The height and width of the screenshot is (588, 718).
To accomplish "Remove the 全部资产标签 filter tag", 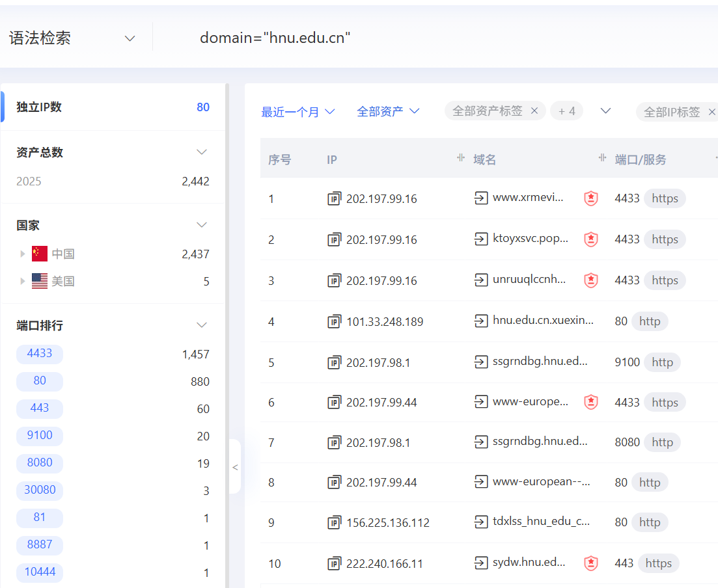I will (534, 111).
